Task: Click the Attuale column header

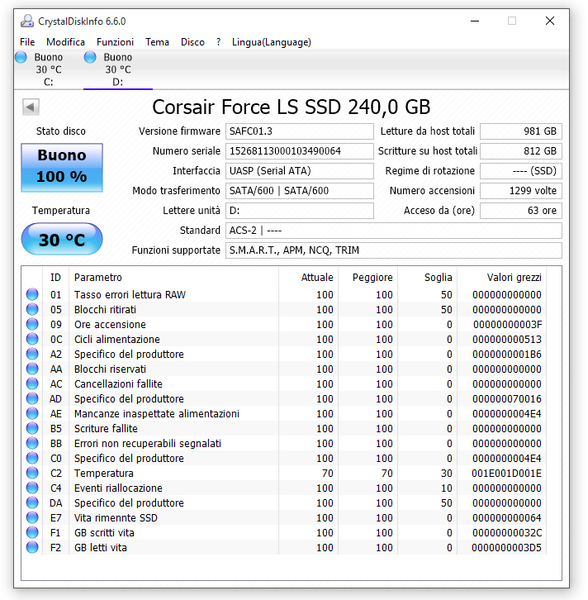Action: pos(308,277)
